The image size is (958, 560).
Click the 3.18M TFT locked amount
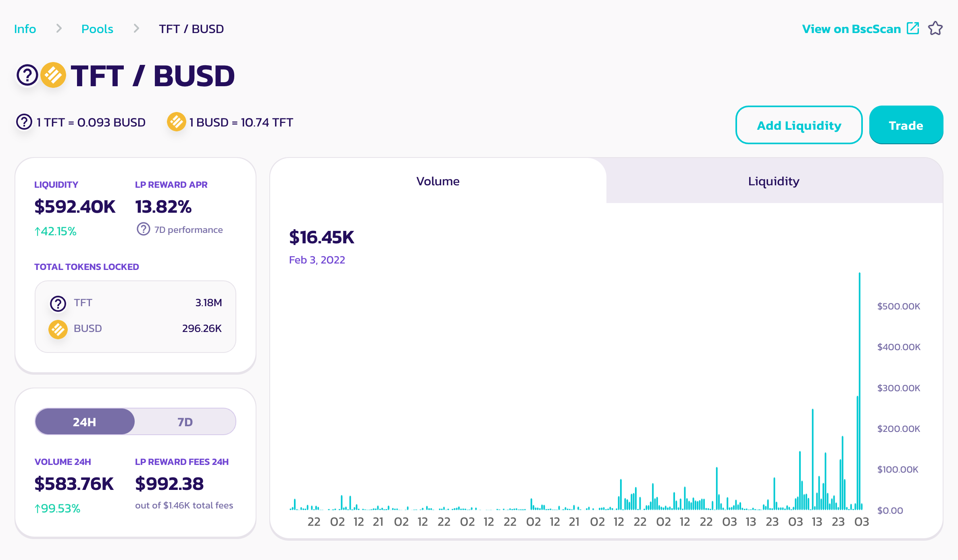pos(208,303)
